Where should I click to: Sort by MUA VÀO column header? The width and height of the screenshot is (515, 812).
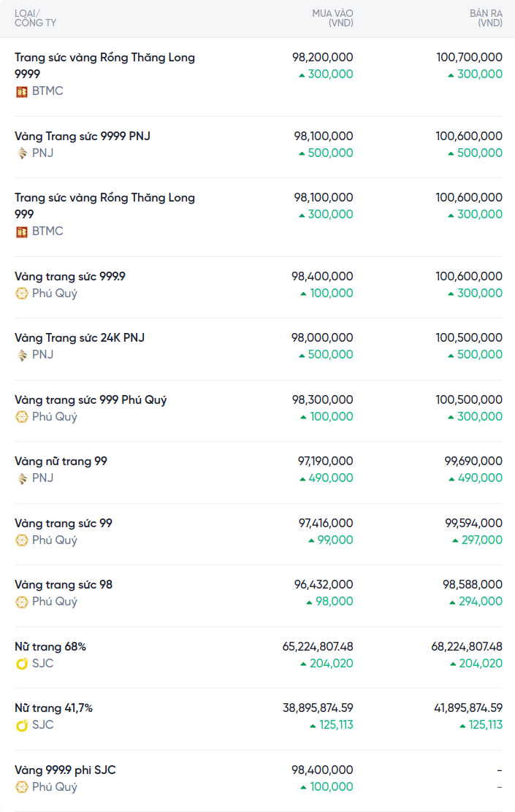(332, 18)
